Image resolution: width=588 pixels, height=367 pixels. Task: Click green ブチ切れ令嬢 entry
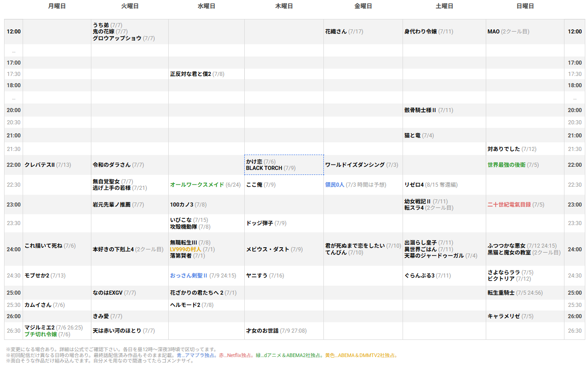(41, 334)
